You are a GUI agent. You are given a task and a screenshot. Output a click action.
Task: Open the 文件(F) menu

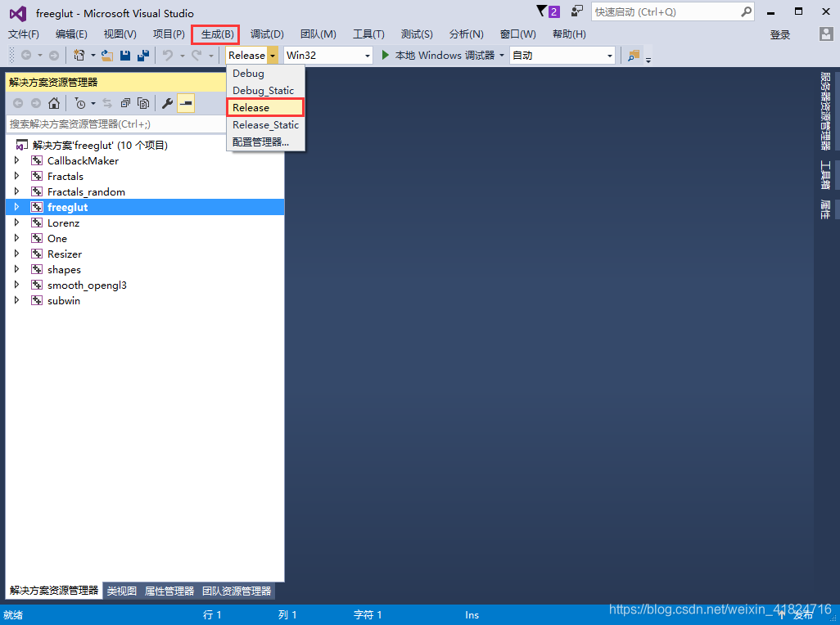click(24, 34)
